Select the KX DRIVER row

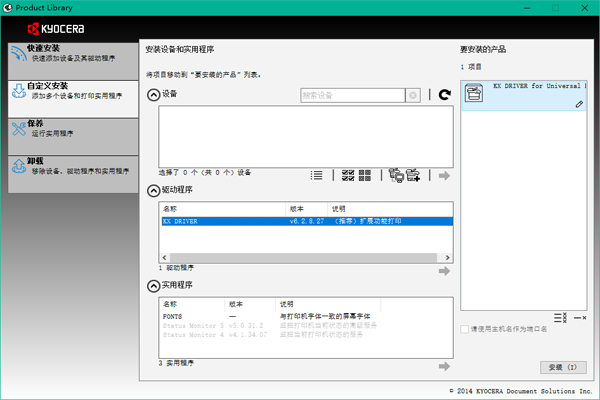click(307, 221)
